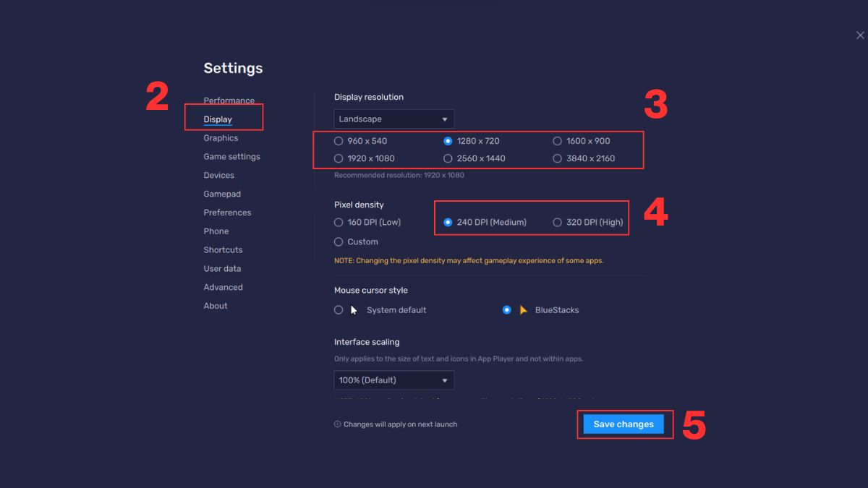Click the Pixel density heading
This screenshot has height=488, width=868.
tap(359, 205)
